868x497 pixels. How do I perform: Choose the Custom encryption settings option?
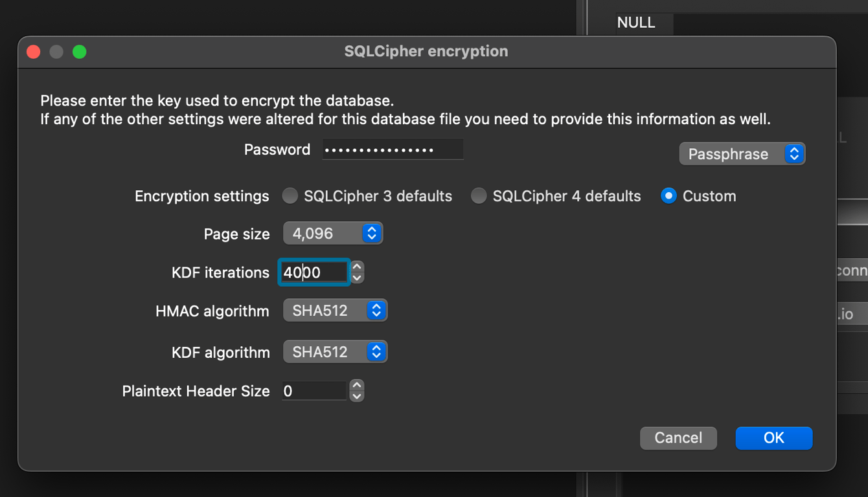668,196
